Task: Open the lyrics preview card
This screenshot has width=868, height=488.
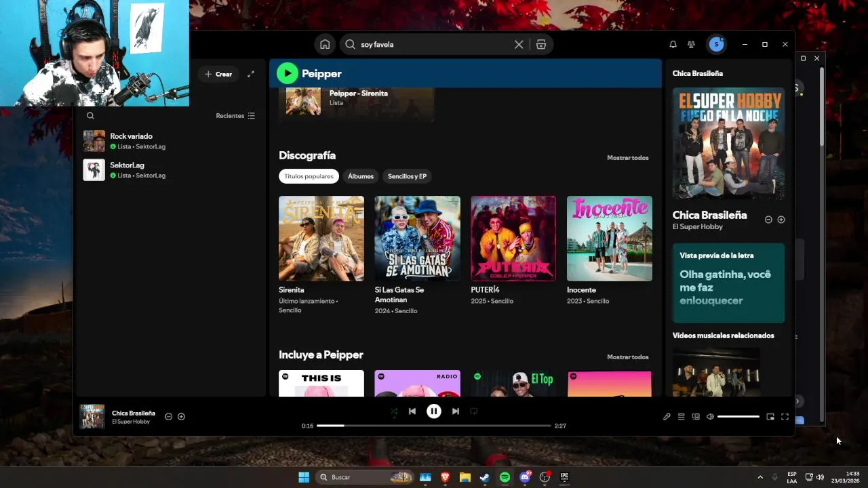Action: (x=729, y=283)
